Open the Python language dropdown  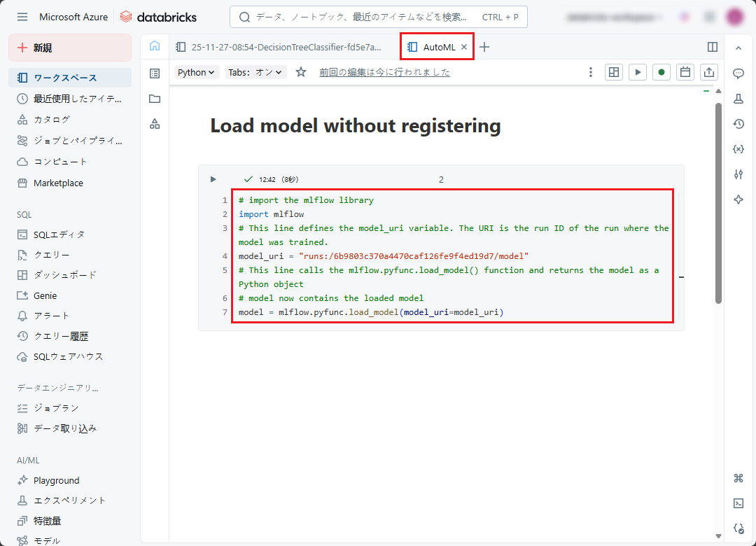196,72
